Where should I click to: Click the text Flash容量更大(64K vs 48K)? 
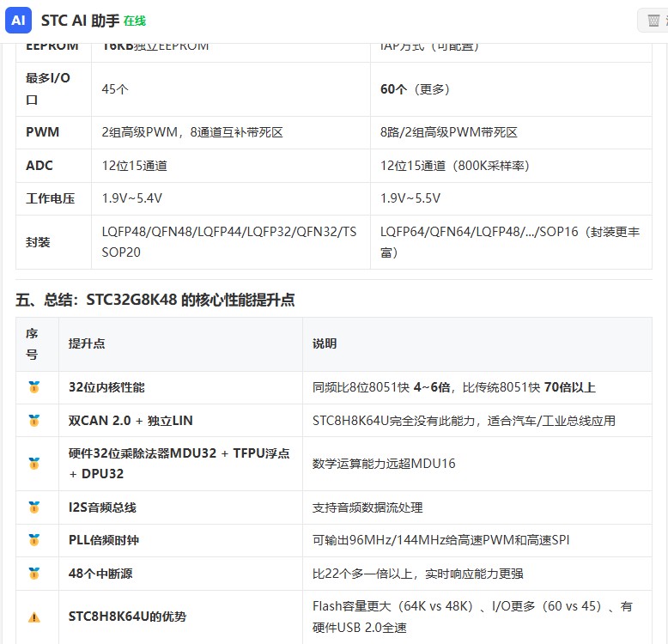(x=392, y=606)
